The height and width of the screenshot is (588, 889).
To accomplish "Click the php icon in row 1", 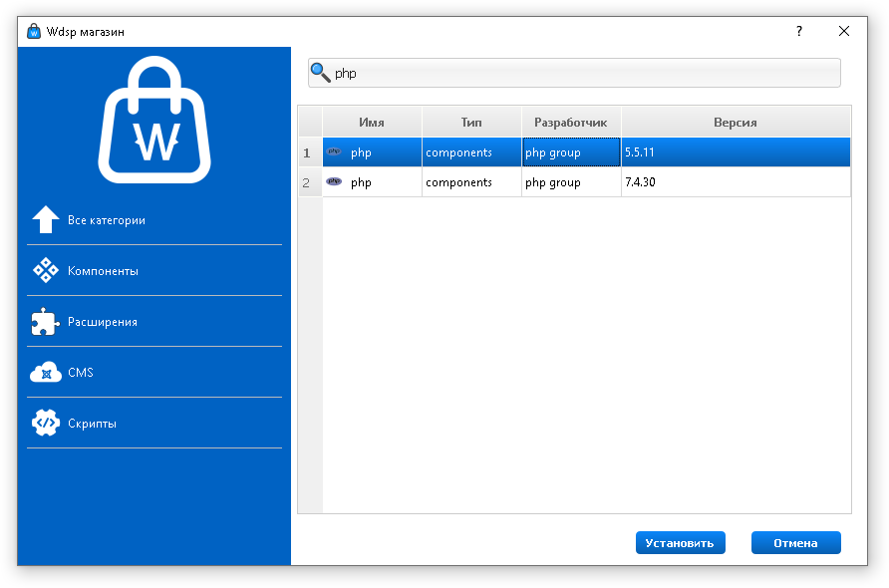I will pos(334,151).
